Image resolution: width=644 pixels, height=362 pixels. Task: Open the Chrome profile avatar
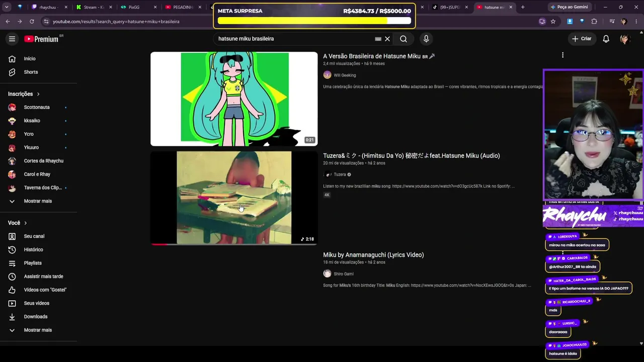click(624, 22)
